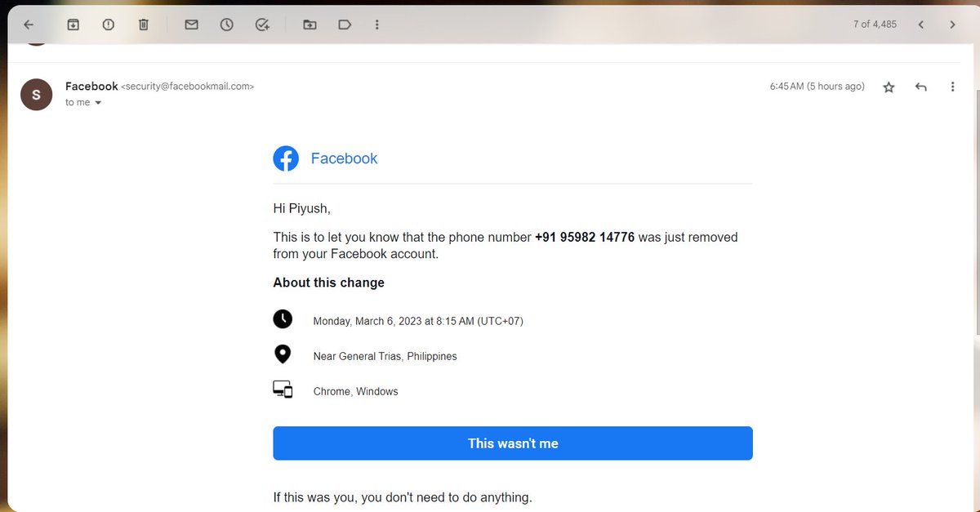Go to the newer email

pyautogui.click(x=920, y=24)
